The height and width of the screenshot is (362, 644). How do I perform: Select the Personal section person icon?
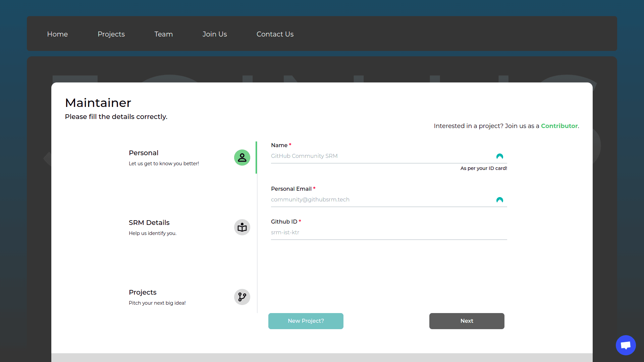[242, 157]
